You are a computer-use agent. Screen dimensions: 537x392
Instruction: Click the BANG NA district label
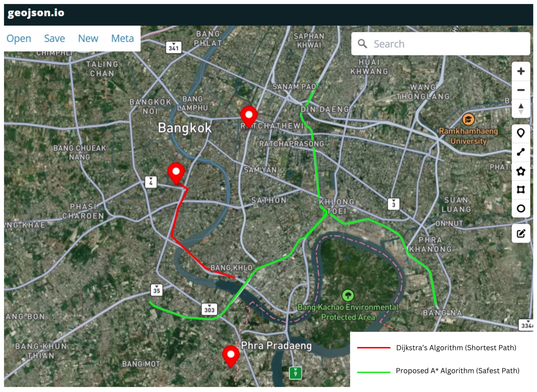click(x=443, y=313)
